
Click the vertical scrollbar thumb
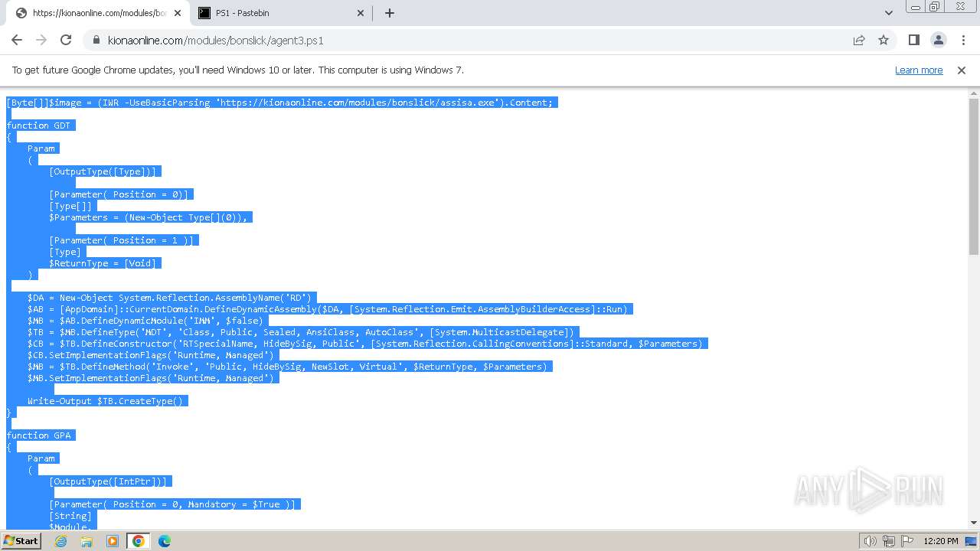click(x=974, y=176)
